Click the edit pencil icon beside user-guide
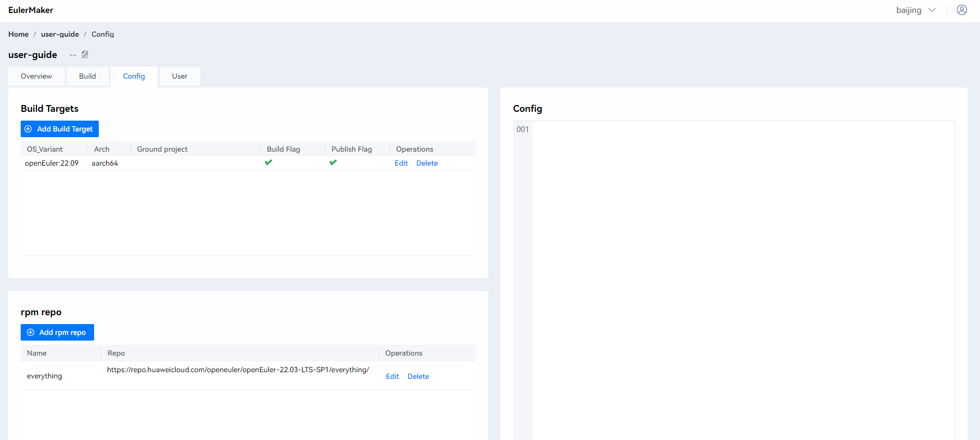Screen dimensions: 980x440 click(x=85, y=54)
